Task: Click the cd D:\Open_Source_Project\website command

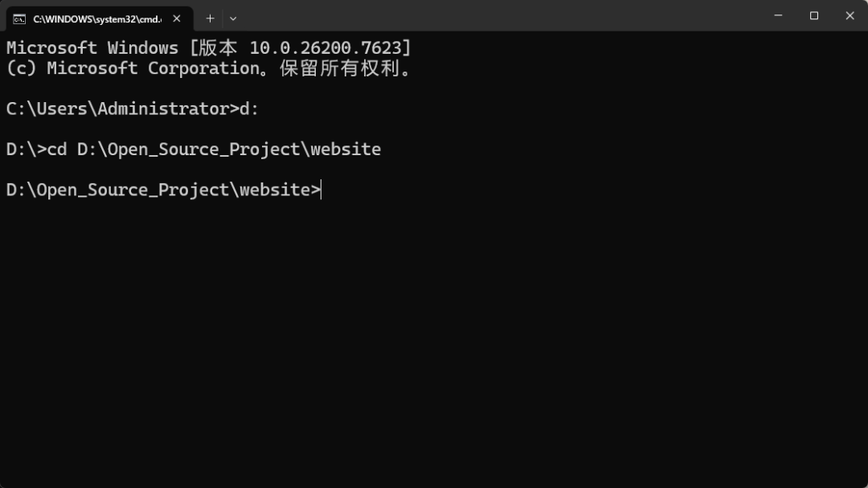Action: 214,150
